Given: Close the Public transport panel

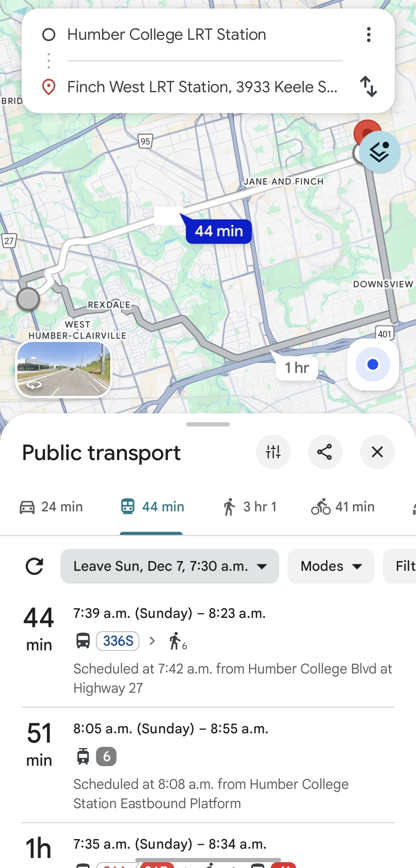Looking at the screenshot, I should click(377, 452).
